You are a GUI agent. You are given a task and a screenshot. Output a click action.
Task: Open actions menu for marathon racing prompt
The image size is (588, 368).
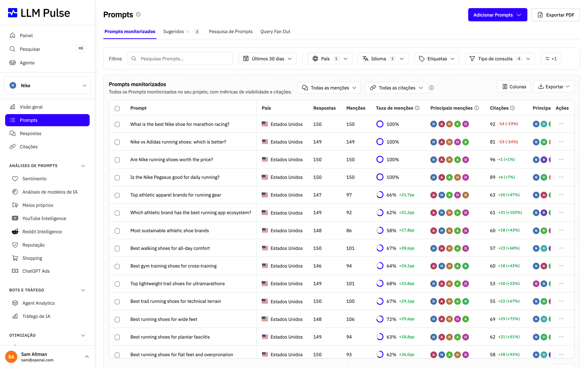pyautogui.click(x=561, y=124)
